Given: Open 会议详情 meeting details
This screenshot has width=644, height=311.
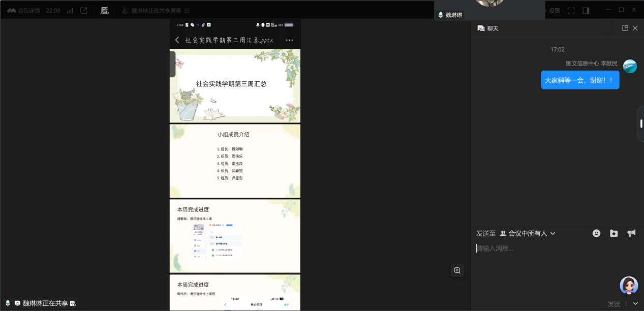Looking at the screenshot, I should coord(24,11).
